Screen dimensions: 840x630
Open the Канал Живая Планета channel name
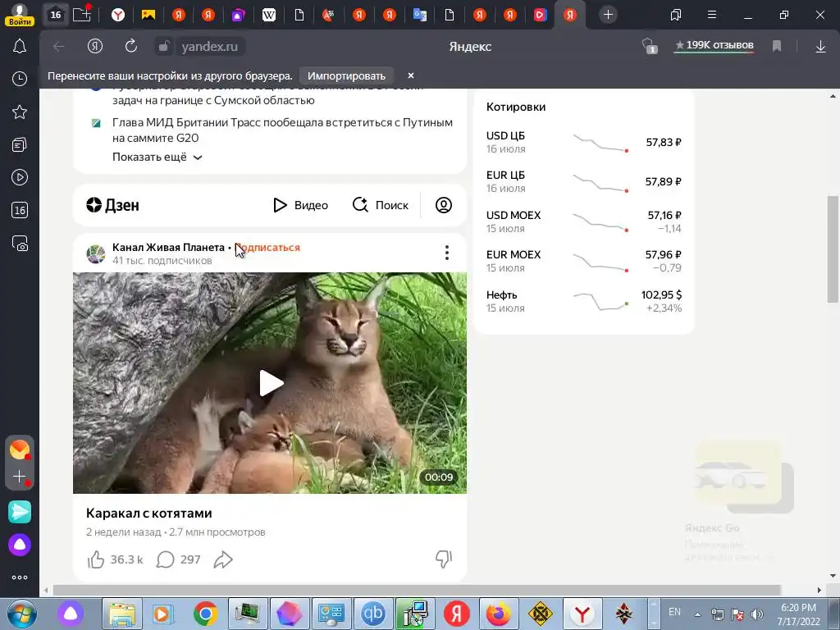pyautogui.click(x=168, y=248)
